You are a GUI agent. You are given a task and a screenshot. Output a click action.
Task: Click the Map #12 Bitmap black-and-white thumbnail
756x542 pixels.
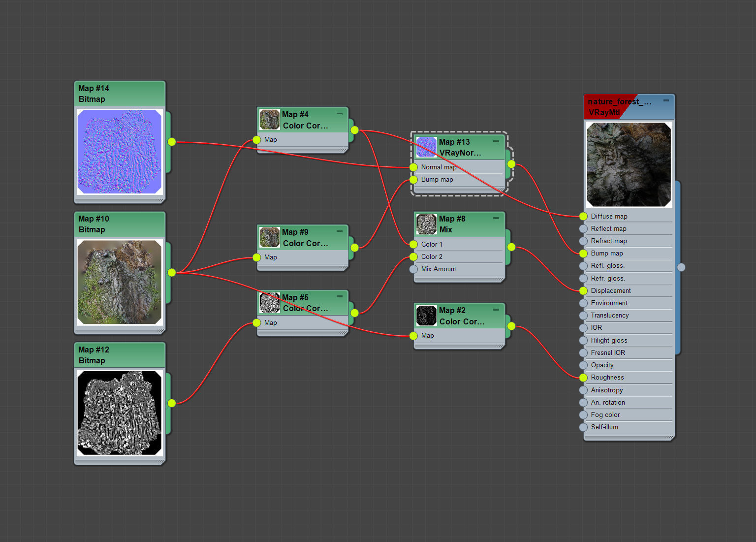[x=120, y=413]
